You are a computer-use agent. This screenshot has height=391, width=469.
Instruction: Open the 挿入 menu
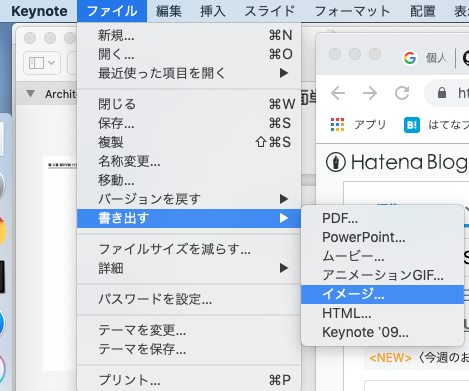(213, 11)
